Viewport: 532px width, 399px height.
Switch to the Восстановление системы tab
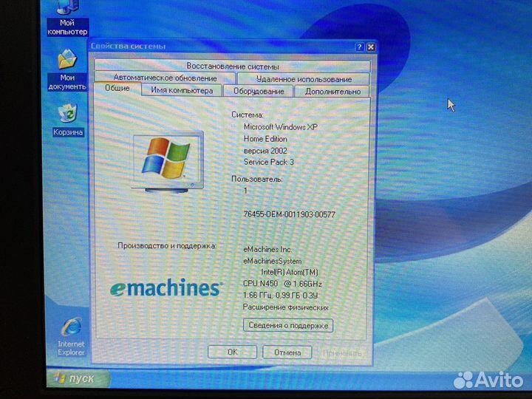tap(233, 66)
